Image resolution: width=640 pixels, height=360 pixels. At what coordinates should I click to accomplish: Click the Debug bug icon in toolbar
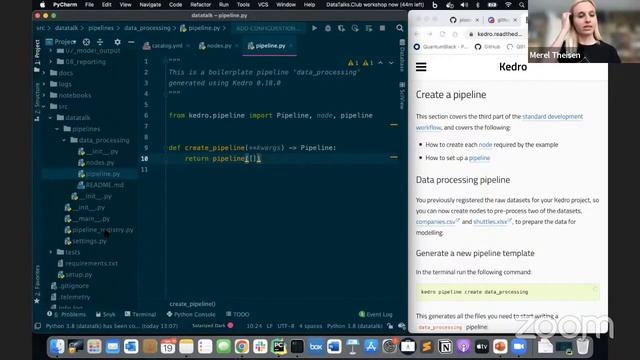pyautogui.click(x=328, y=28)
